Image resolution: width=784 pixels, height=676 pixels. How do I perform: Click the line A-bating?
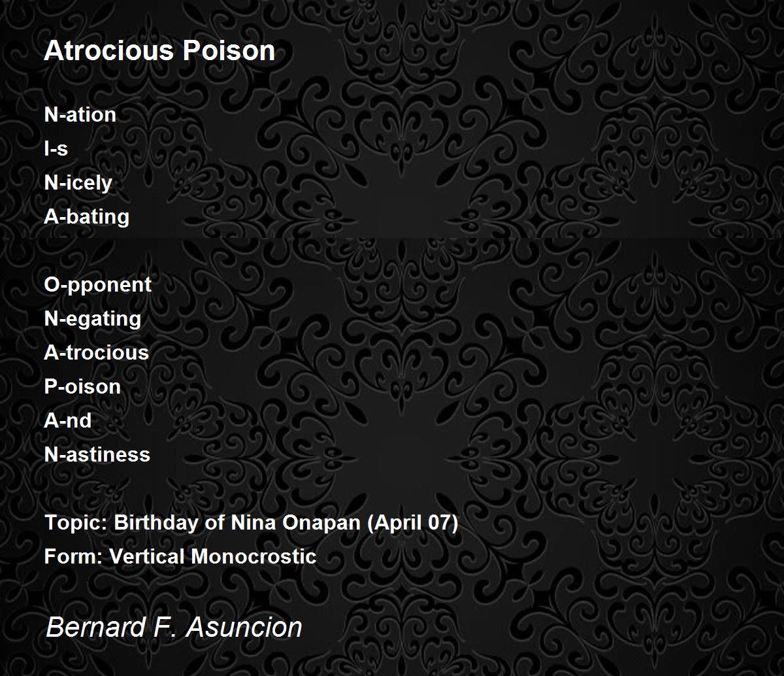86,217
